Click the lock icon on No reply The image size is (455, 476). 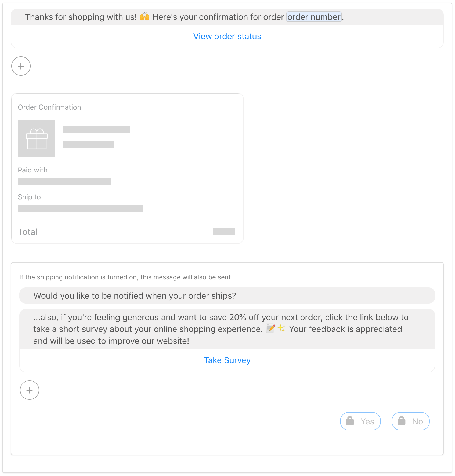click(x=401, y=421)
